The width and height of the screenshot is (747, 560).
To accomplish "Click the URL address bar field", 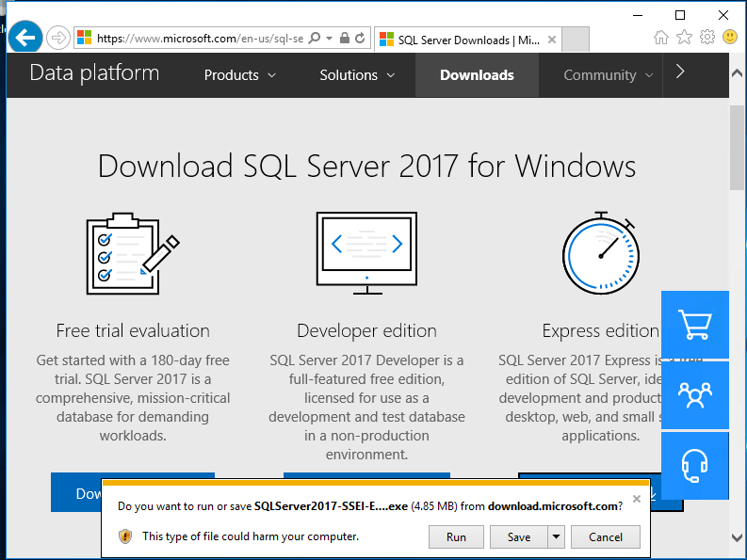I will [200, 38].
